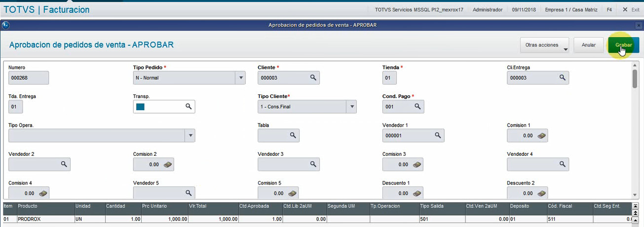Open lookup search for Vendedor 3
644x227 pixels.
coord(313,164)
